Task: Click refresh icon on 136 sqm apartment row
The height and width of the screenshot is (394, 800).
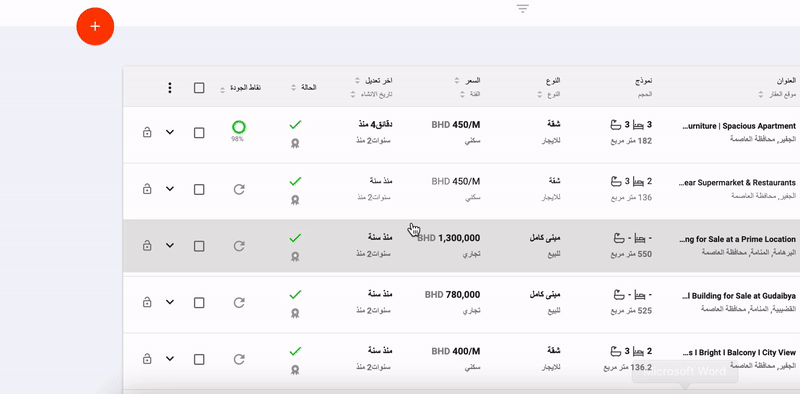Action: click(239, 190)
